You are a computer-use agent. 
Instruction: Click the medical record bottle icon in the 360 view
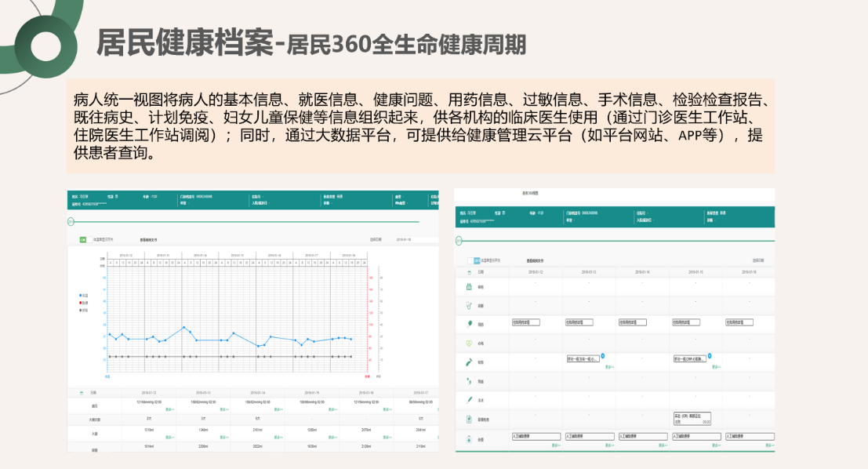(x=469, y=287)
